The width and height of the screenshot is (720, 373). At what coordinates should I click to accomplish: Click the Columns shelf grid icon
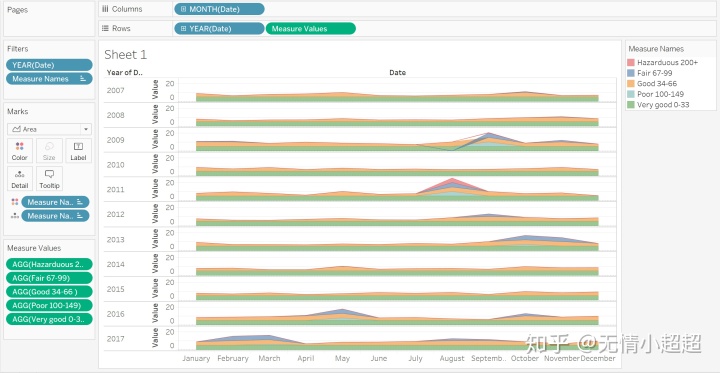coord(105,9)
